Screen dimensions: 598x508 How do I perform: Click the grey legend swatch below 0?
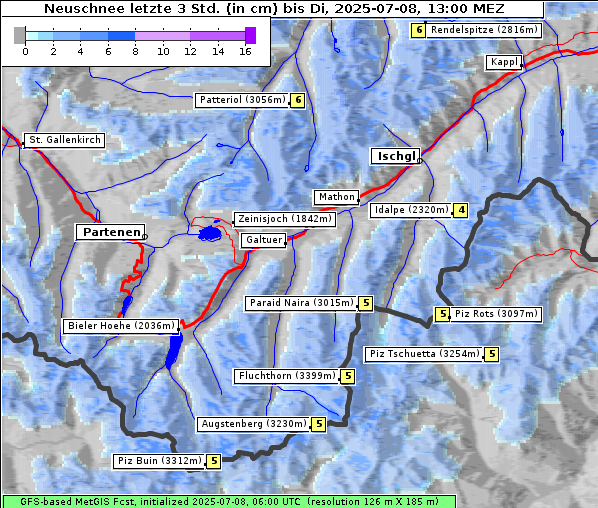19,35
